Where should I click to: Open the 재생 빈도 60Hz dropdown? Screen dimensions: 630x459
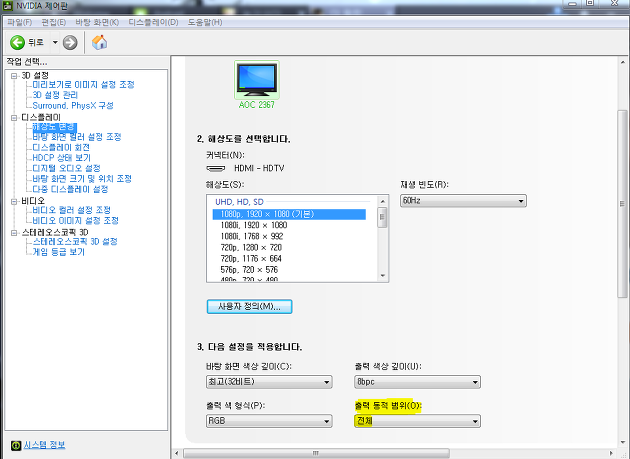(463, 201)
